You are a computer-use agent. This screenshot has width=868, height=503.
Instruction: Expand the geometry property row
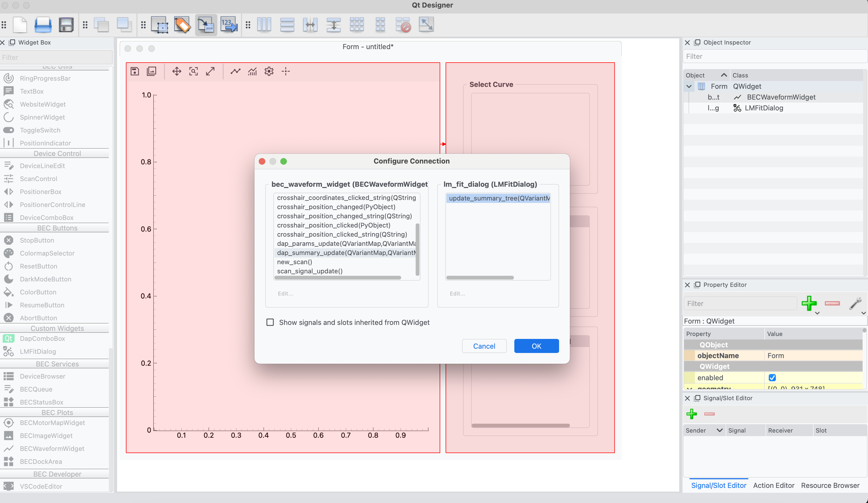pyautogui.click(x=689, y=388)
